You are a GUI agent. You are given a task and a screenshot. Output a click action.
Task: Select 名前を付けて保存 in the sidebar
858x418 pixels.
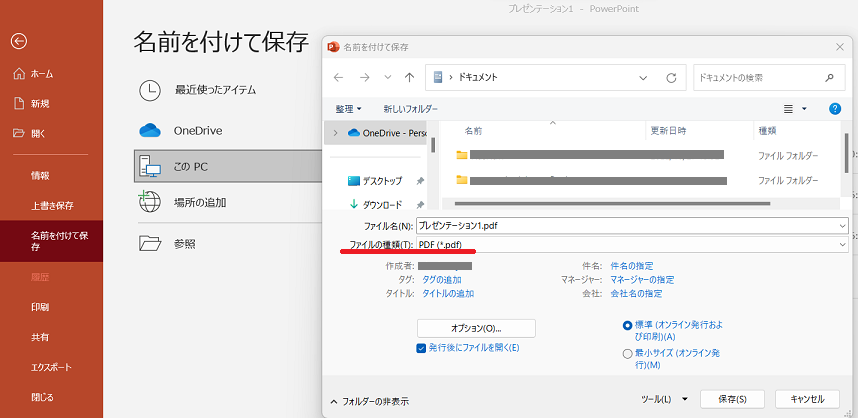pos(51,241)
